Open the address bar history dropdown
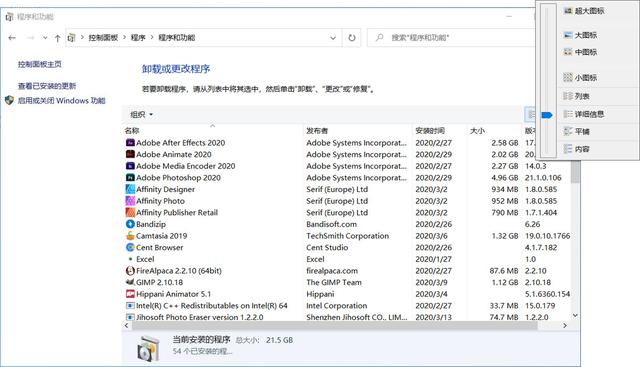The image size is (640, 367). coord(333,38)
